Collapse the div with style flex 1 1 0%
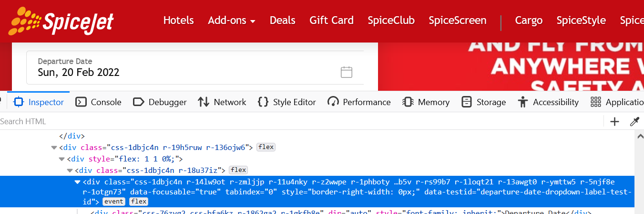This screenshot has height=214, width=644. pyautogui.click(x=62, y=159)
